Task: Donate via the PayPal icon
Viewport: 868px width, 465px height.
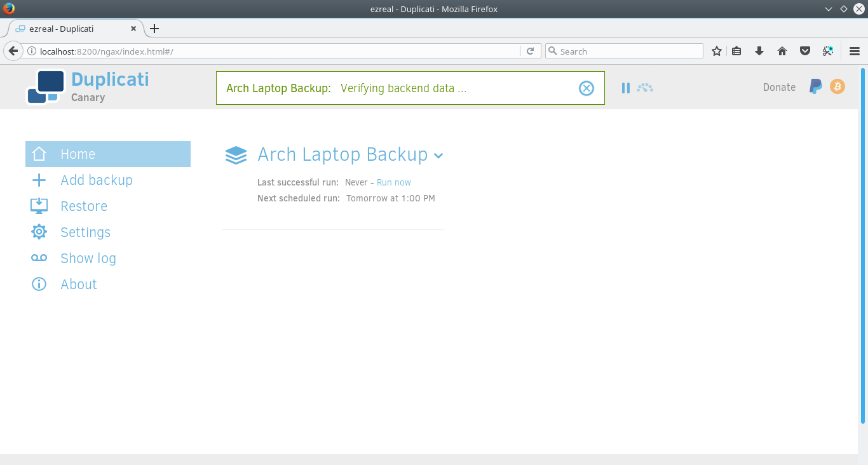Action: (x=815, y=87)
